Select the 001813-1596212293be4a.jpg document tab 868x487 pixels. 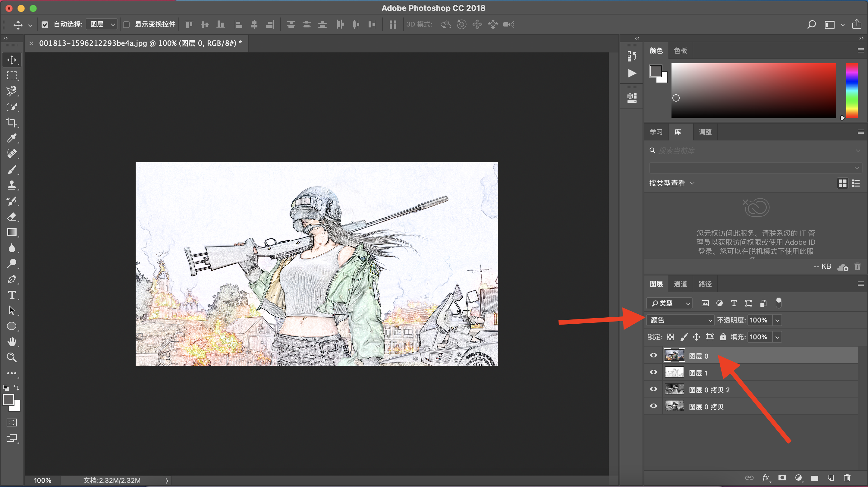(x=140, y=43)
